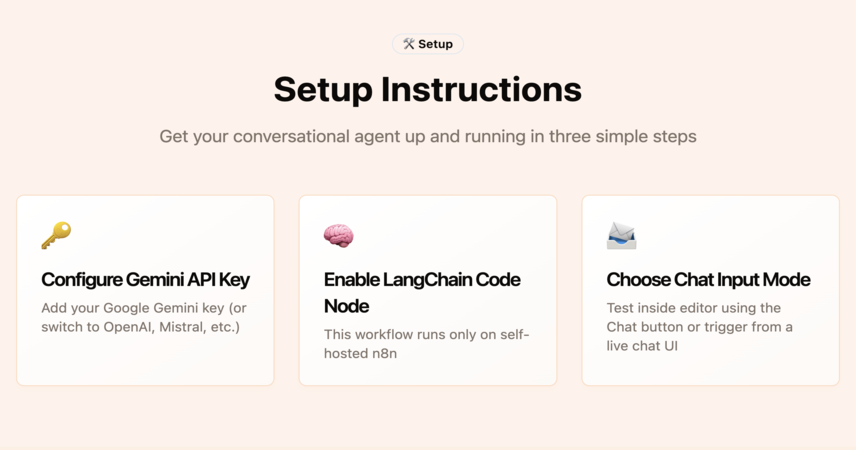The width and height of the screenshot is (856, 450).
Task: Click Chat button or trigger from a line
Action: [x=699, y=327]
